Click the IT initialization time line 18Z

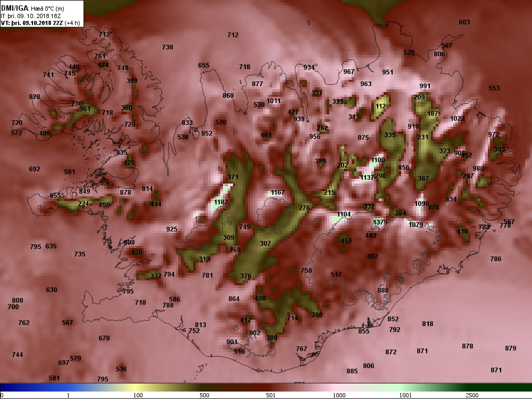tap(31, 16)
